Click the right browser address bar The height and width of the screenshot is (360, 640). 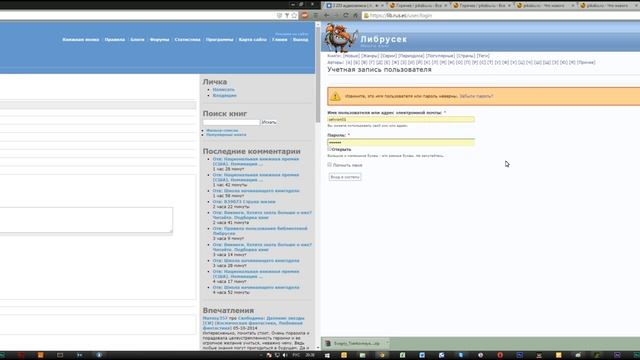pyautogui.click(x=502, y=16)
